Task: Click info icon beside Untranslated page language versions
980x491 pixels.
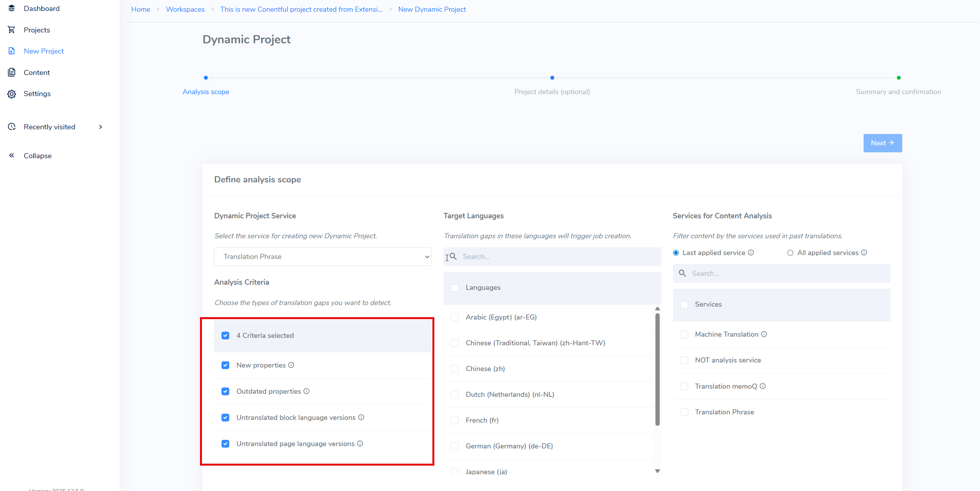Action: pyautogui.click(x=360, y=443)
